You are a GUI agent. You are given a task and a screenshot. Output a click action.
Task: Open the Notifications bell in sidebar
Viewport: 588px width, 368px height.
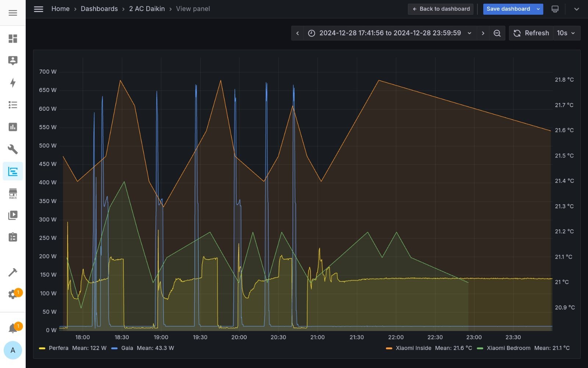click(x=13, y=328)
